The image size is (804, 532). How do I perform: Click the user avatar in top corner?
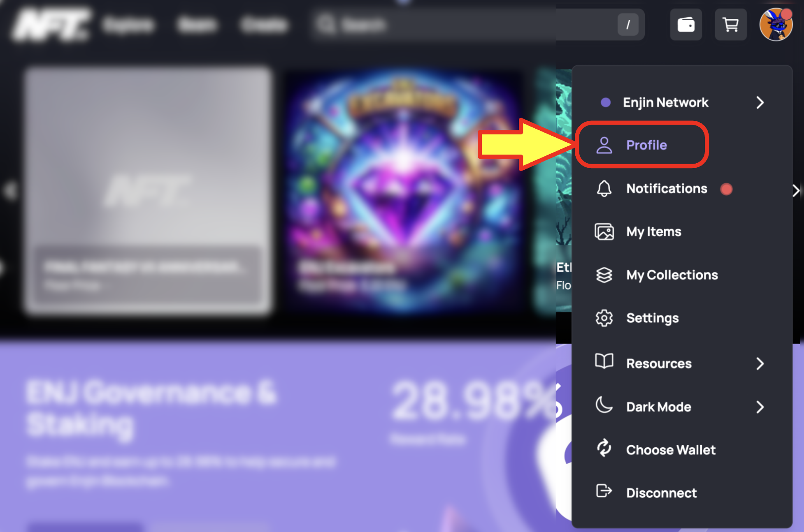[776, 24]
